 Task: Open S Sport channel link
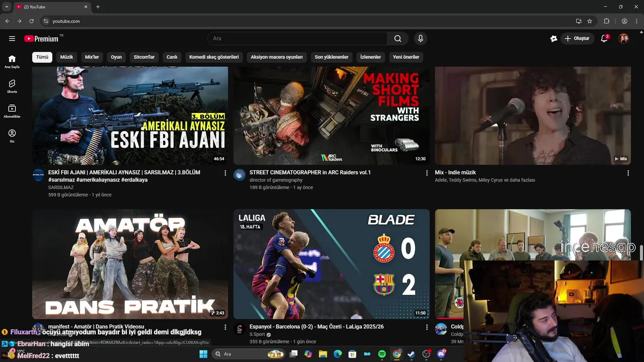pyautogui.click(x=257, y=334)
